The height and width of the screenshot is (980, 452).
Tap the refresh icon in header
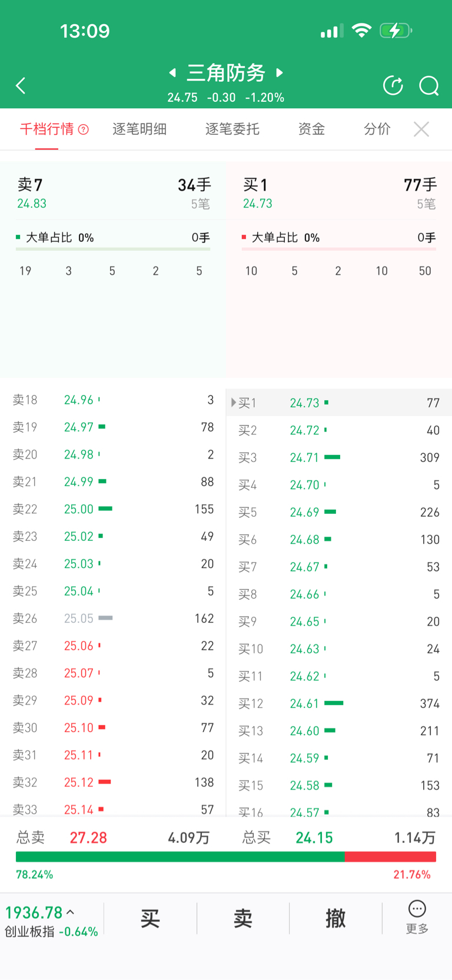pyautogui.click(x=393, y=86)
